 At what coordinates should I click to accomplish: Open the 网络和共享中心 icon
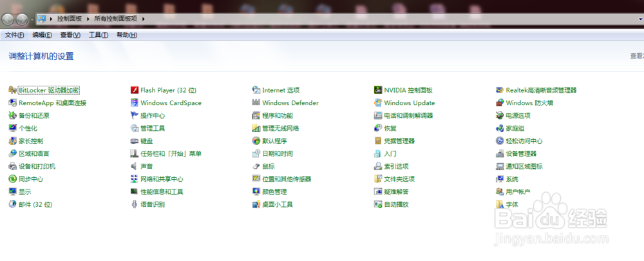[134, 179]
